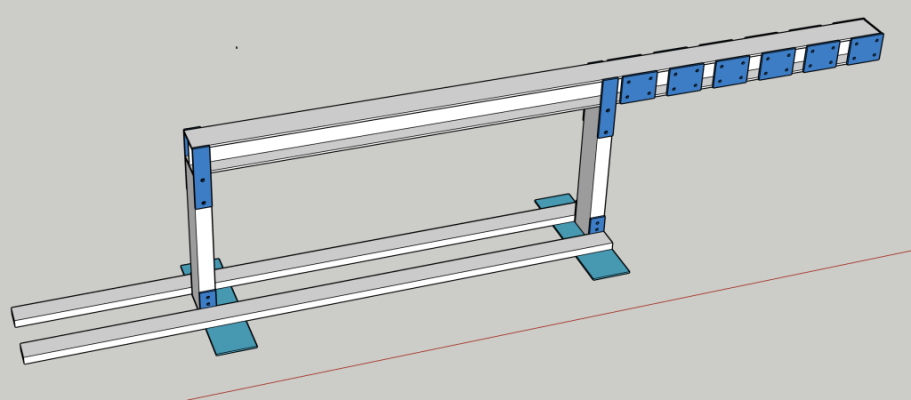This screenshot has width=911, height=400.
Task: Select the second square blue plate from left
Action: coord(686,80)
